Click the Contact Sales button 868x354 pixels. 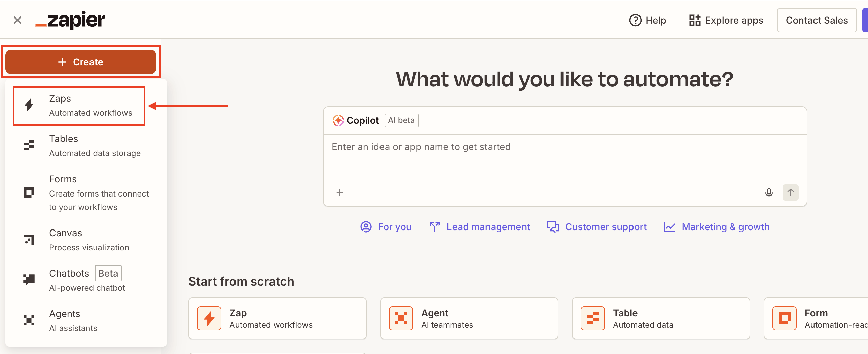(x=817, y=20)
